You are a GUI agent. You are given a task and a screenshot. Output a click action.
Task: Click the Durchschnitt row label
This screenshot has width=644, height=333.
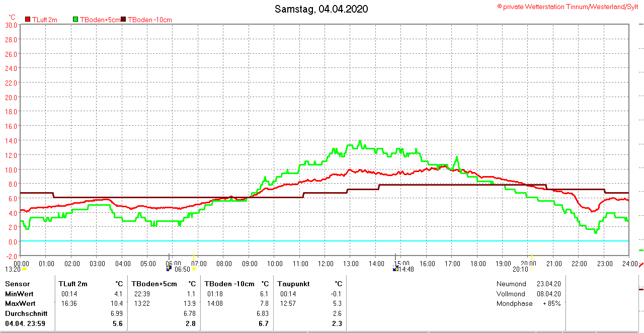26,313
